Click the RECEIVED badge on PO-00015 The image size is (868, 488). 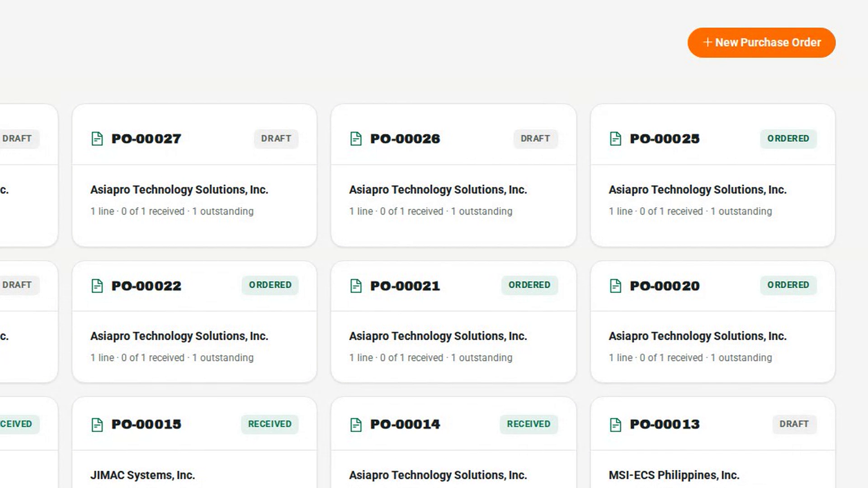(269, 424)
